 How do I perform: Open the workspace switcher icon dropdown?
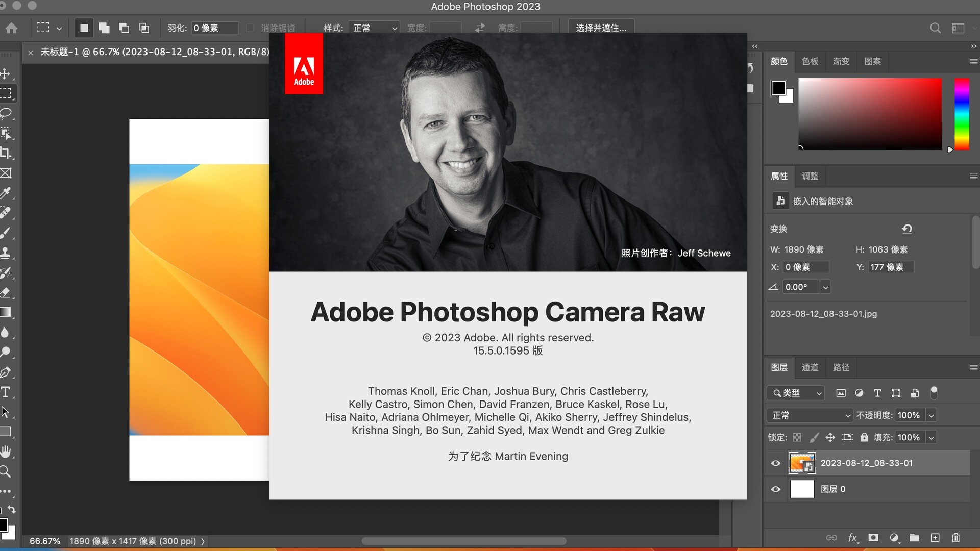pyautogui.click(x=958, y=28)
